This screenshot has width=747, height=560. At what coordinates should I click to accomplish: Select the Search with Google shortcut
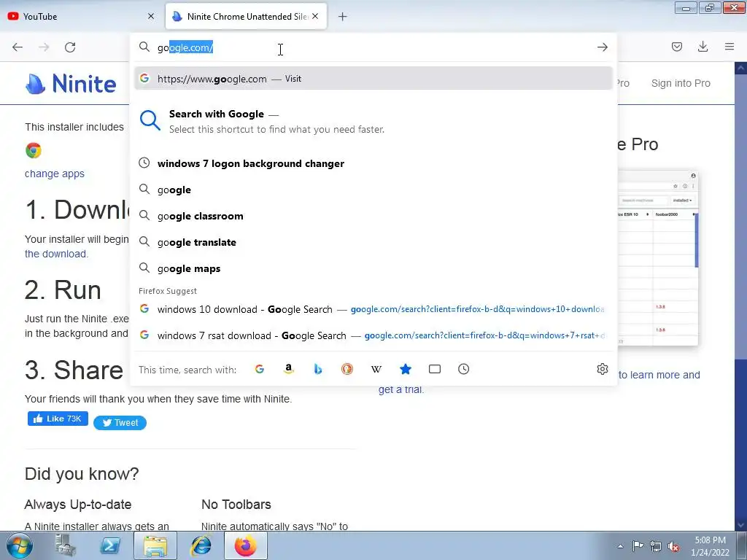pyautogui.click(x=373, y=121)
